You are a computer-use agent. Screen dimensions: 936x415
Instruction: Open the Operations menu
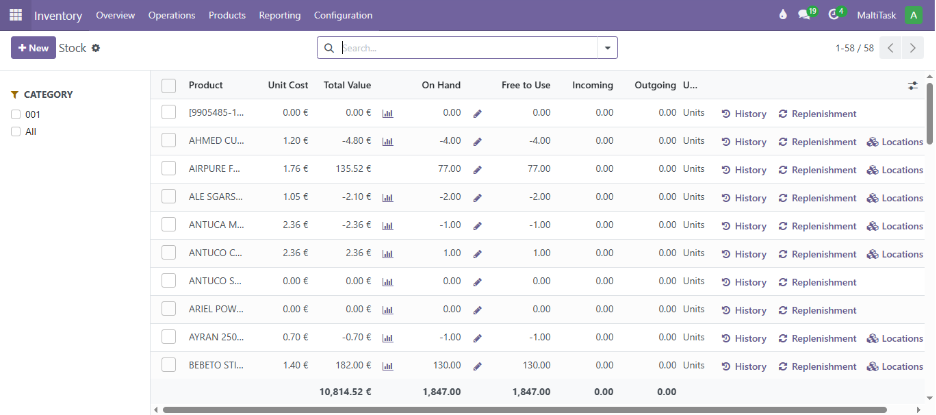tap(171, 15)
